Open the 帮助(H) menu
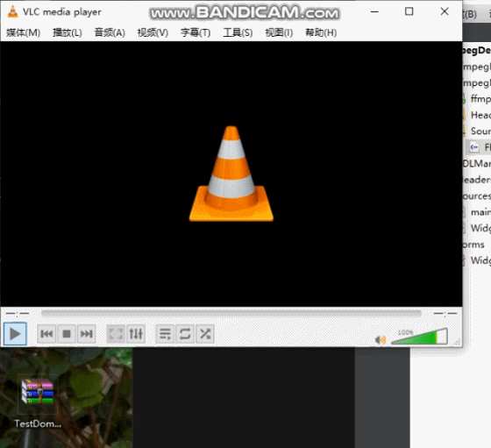Viewport: 491px width, 448px height. pos(321,32)
